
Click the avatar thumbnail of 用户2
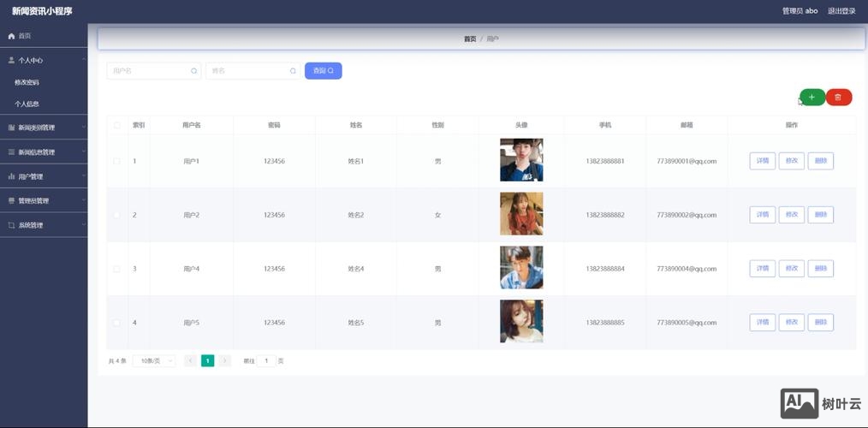(x=521, y=214)
